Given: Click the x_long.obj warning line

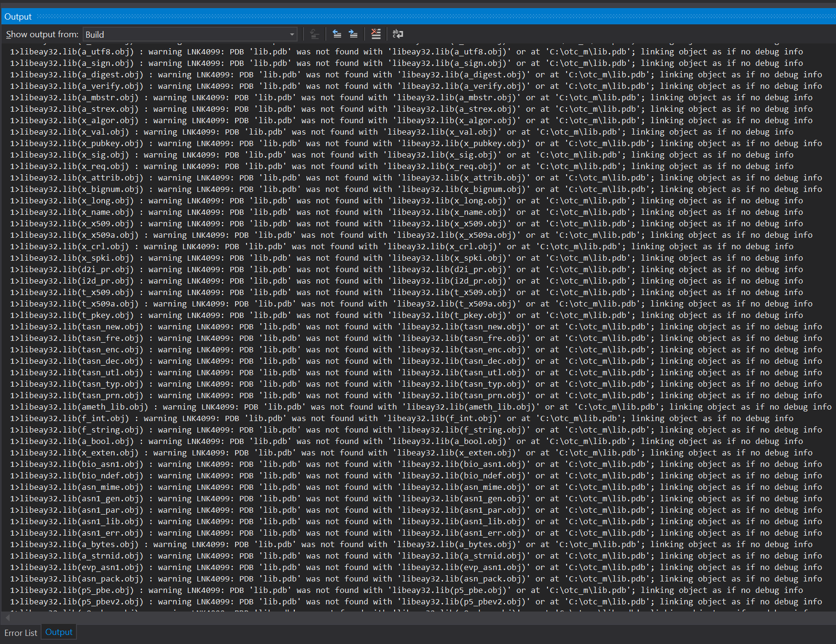Looking at the screenshot, I should click(x=407, y=201).
